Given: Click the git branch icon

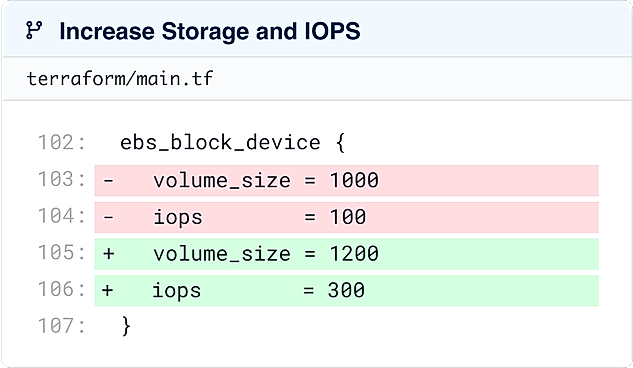Looking at the screenshot, I should point(34,31).
